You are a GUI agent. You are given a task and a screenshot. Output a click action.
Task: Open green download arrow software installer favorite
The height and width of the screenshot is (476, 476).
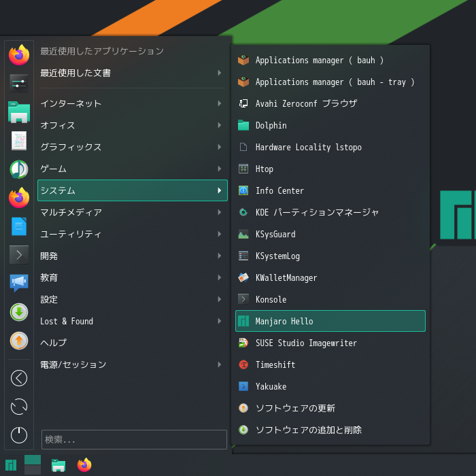19,312
